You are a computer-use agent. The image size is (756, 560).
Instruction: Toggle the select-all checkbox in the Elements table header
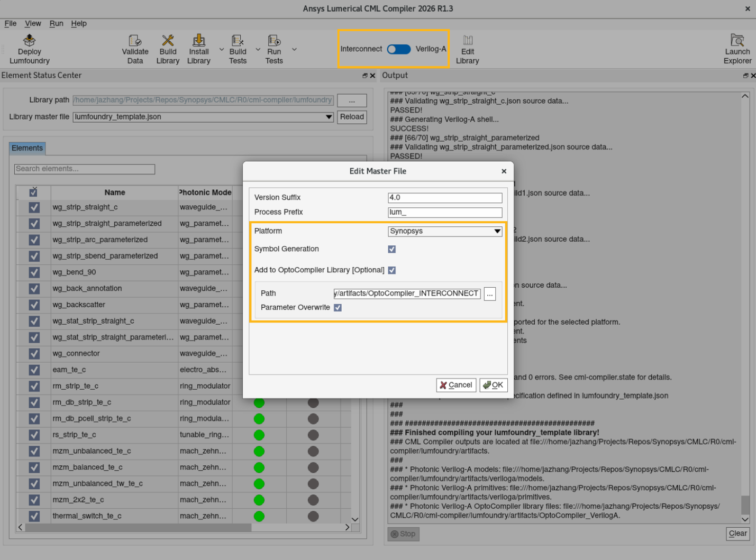33,192
